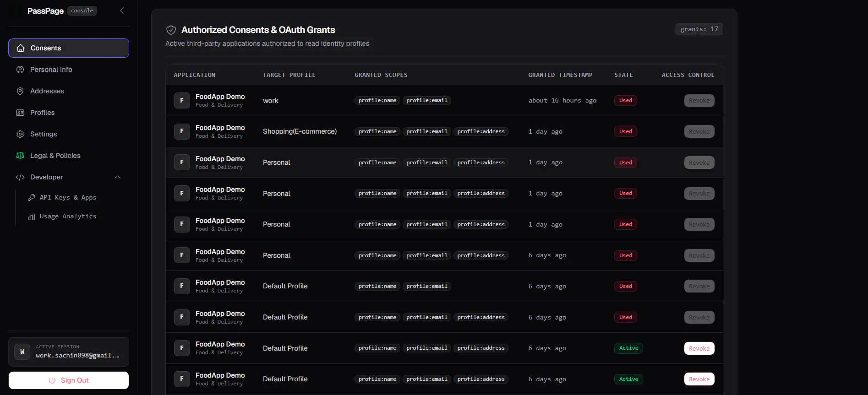Open the Personal Info page
The width and height of the screenshot is (868, 395).
(x=69, y=70)
